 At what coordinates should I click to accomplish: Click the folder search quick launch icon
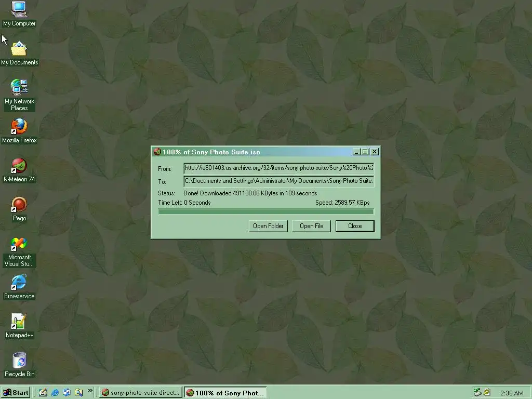pos(79,393)
